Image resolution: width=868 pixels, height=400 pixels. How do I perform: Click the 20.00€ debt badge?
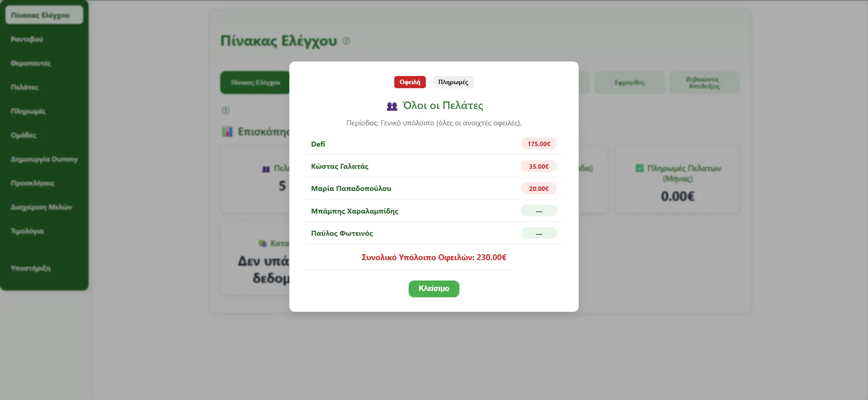(x=538, y=188)
